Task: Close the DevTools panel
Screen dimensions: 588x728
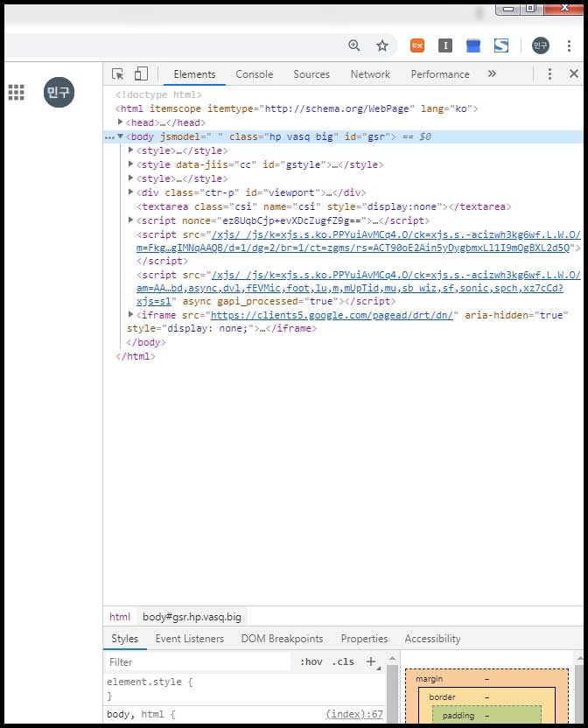Action: coord(574,73)
